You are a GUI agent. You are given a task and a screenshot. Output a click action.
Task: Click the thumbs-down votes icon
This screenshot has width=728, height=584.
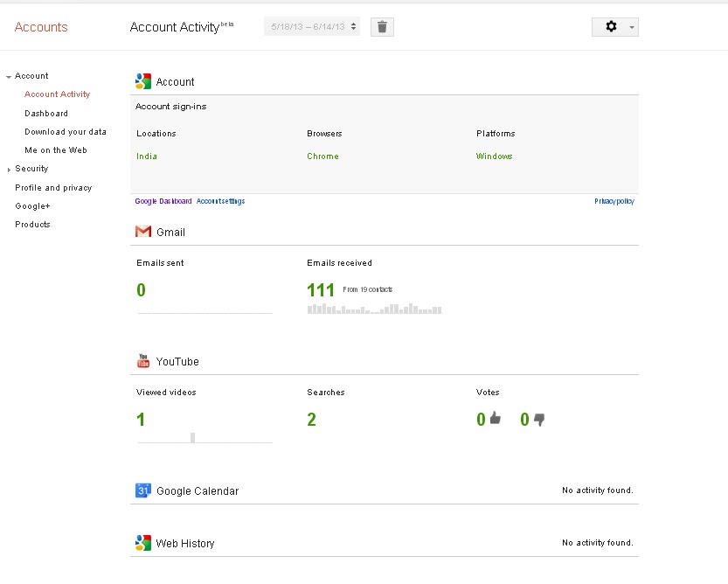point(538,421)
